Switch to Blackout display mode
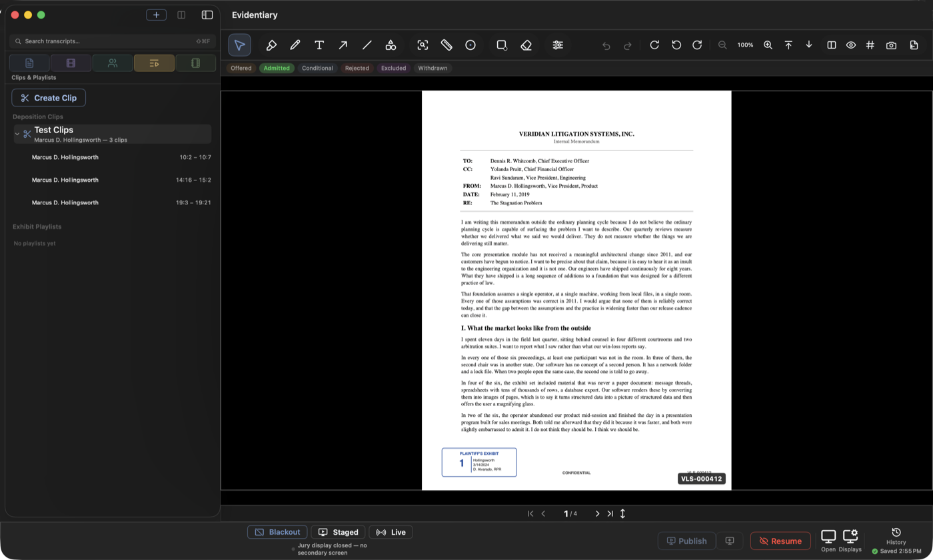The image size is (933, 560). [277, 532]
